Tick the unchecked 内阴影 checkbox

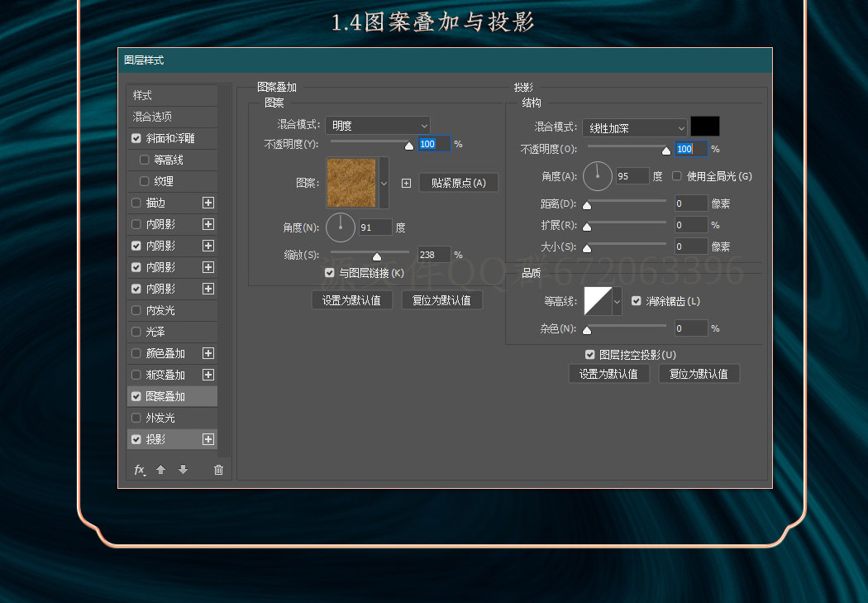click(x=136, y=224)
